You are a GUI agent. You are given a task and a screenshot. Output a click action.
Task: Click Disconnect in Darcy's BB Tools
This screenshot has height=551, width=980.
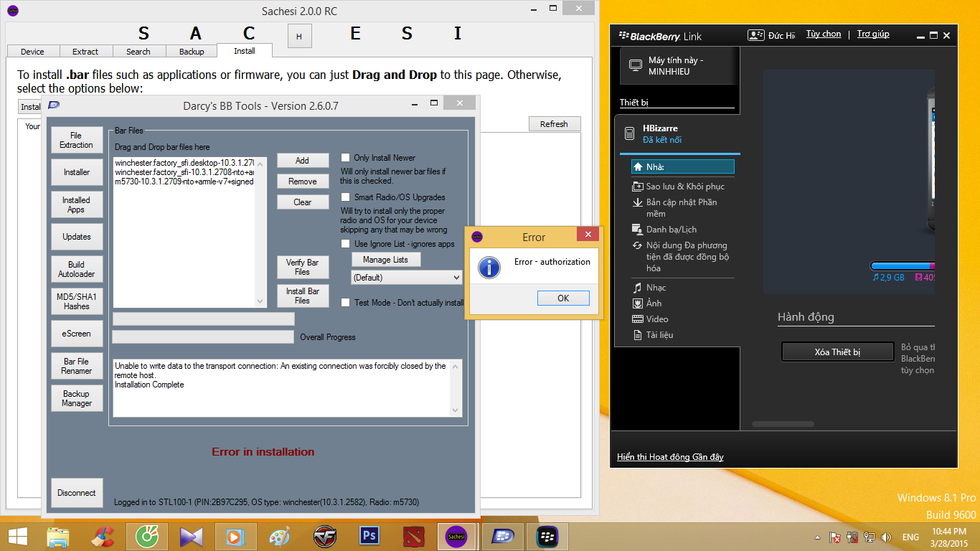point(77,493)
